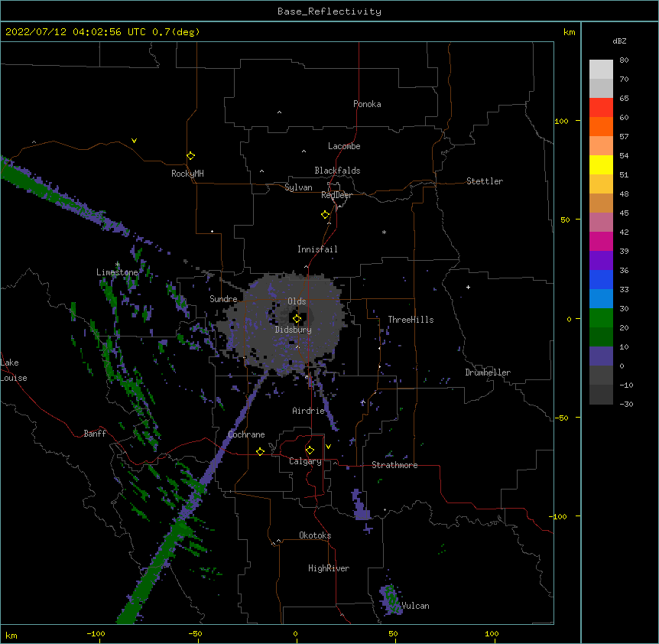Viewport: 659px width, 644px height.
Task: Pick the magenta 42-39 dBZ legend swatch
Action: pyautogui.click(x=601, y=241)
